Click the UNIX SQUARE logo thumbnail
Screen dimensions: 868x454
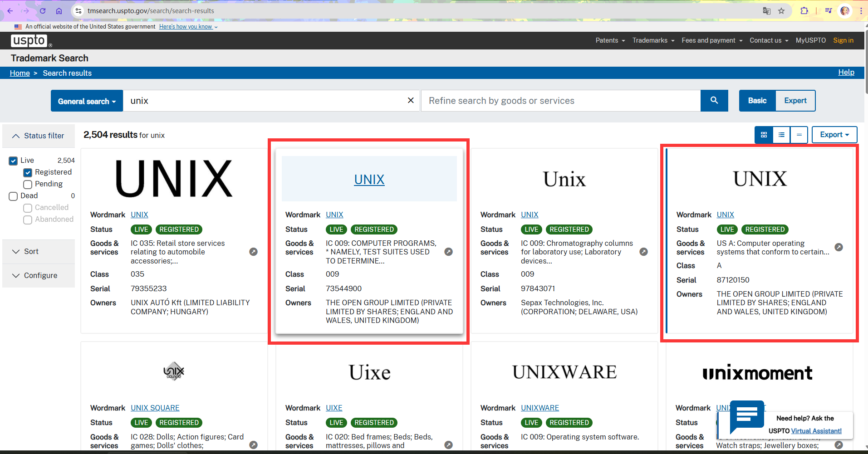(x=174, y=371)
